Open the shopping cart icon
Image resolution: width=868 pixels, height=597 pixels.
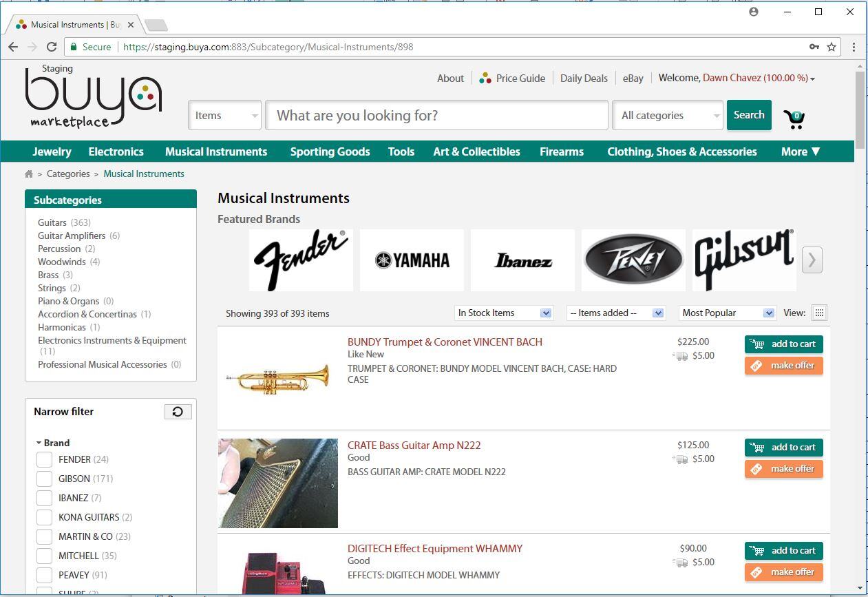[794, 119]
